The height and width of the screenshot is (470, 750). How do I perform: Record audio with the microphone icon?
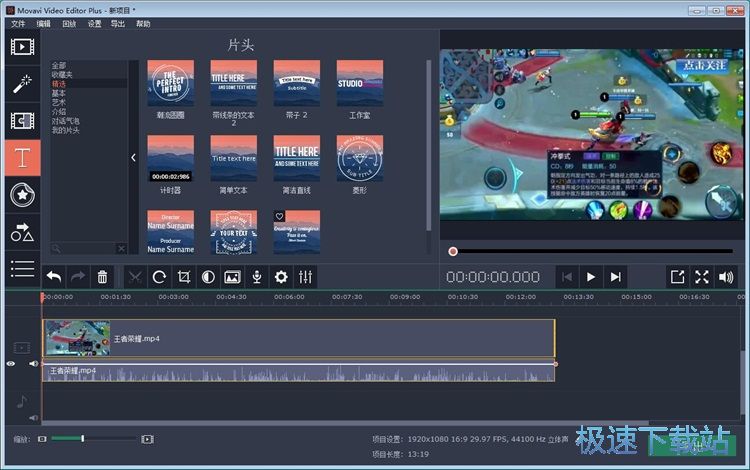pyautogui.click(x=257, y=277)
